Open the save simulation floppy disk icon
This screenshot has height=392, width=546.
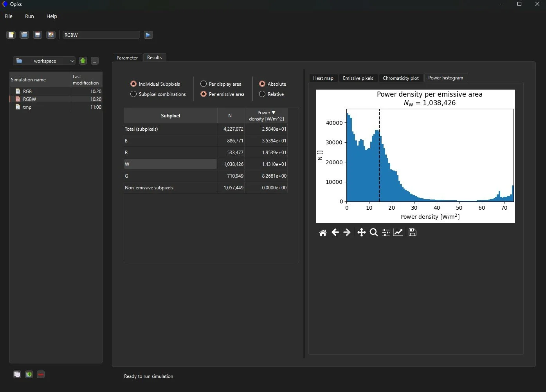click(37, 35)
